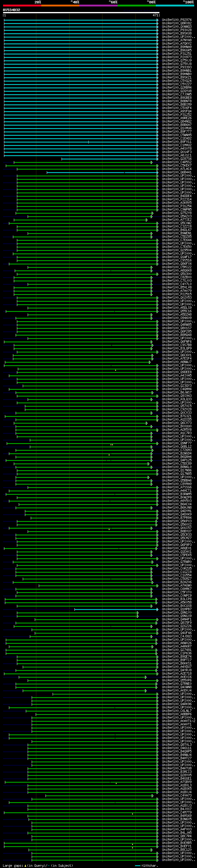This screenshot has height=868, width=197.
Task: Click the UniRef100_Q6FNF6 label
Action: click(176, 342)
